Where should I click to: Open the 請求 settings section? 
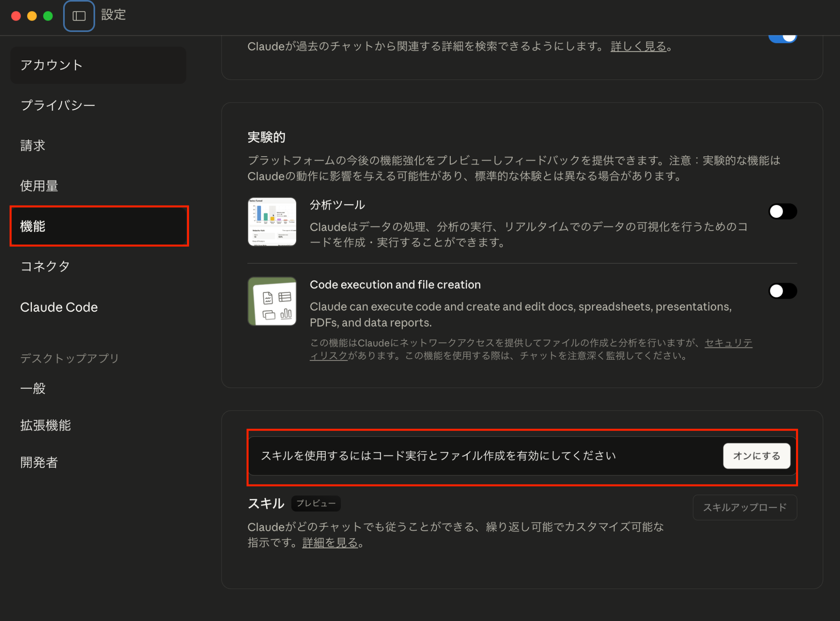(x=32, y=146)
